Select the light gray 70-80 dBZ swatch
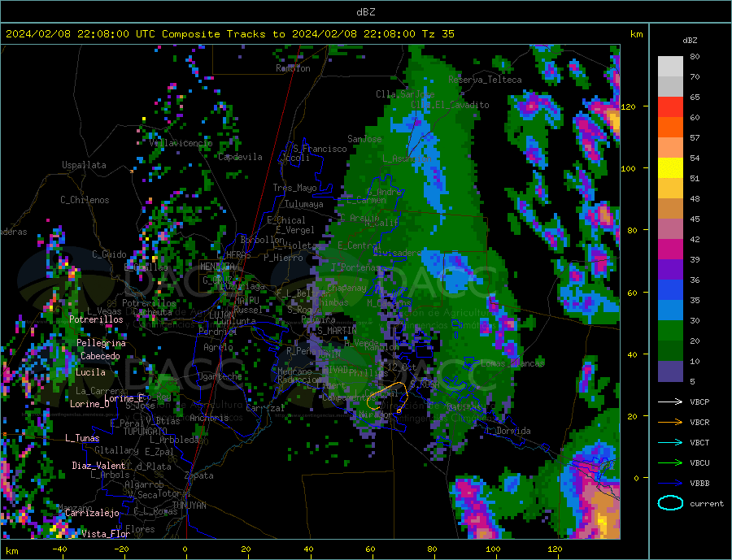Image resolution: width=732 pixels, height=560 pixels. (x=670, y=67)
